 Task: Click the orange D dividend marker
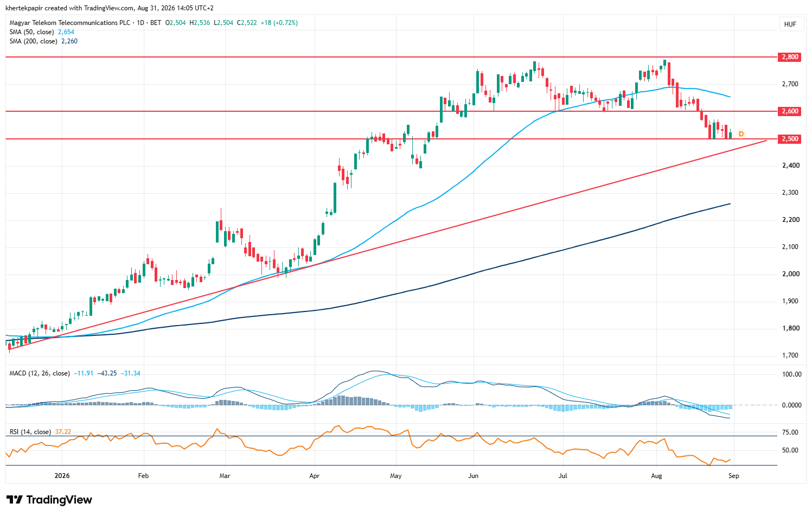741,134
